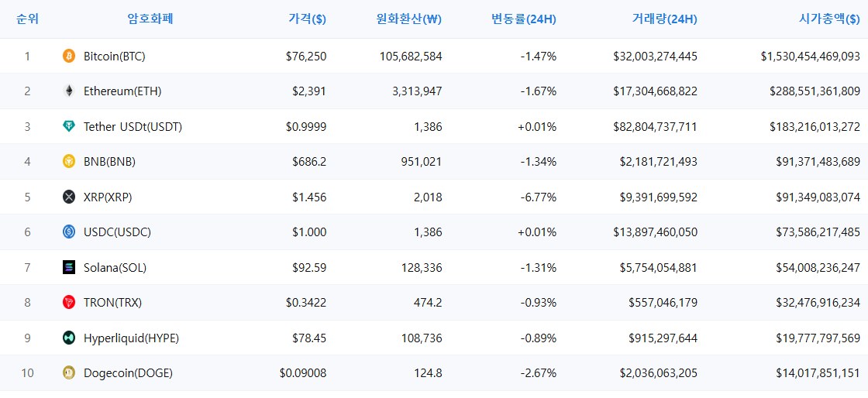Select rank number 10 cell
Screen dimensions: 868x398
point(28,373)
